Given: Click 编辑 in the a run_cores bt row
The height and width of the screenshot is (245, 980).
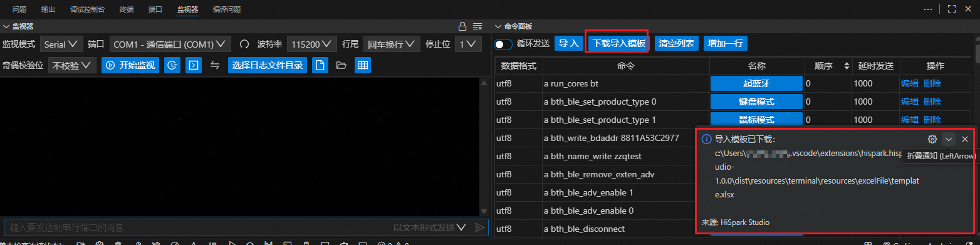Looking at the screenshot, I should 910,83.
